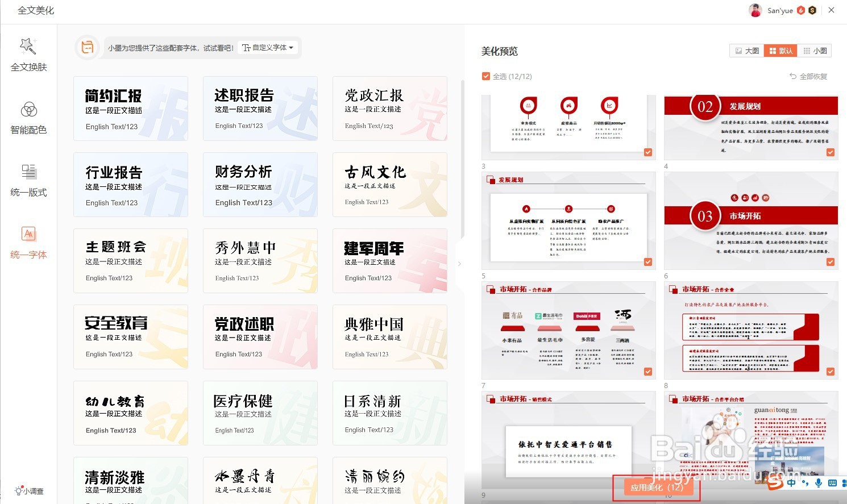847x504 pixels.
Task: Open the 智能配色 color tool
Action: [28, 118]
